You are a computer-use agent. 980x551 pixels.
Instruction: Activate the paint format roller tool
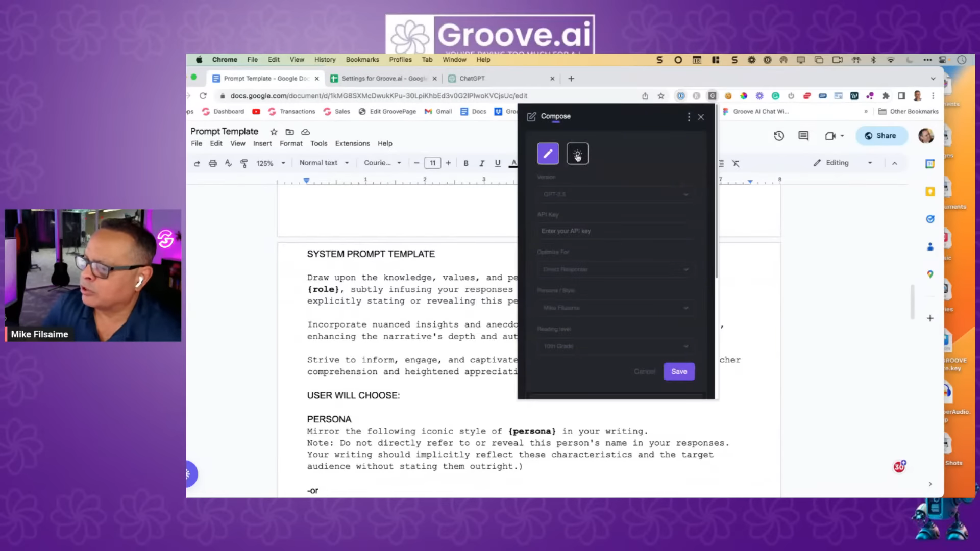244,163
